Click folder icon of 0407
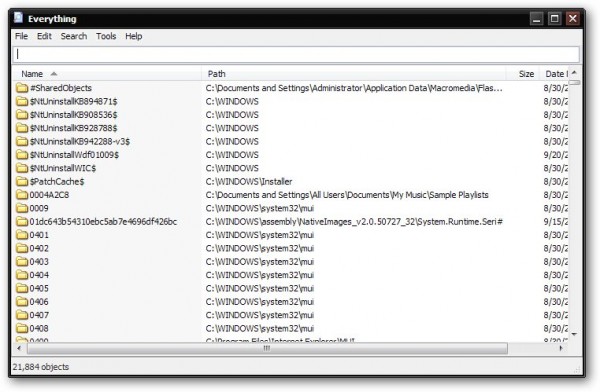 click(22, 315)
